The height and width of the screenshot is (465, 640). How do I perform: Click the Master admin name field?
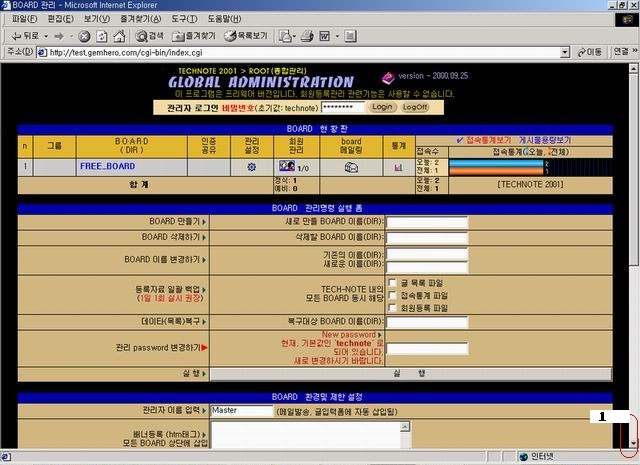[x=242, y=411]
